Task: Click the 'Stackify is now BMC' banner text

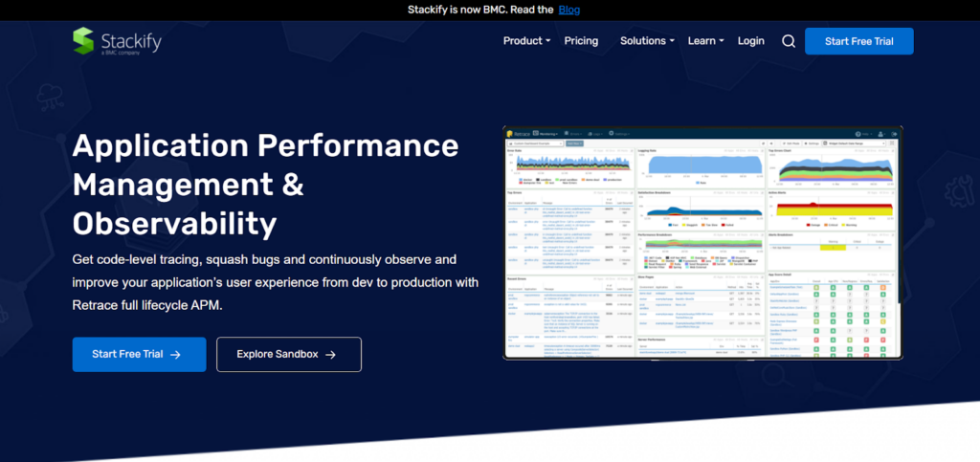Action: [x=480, y=10]
